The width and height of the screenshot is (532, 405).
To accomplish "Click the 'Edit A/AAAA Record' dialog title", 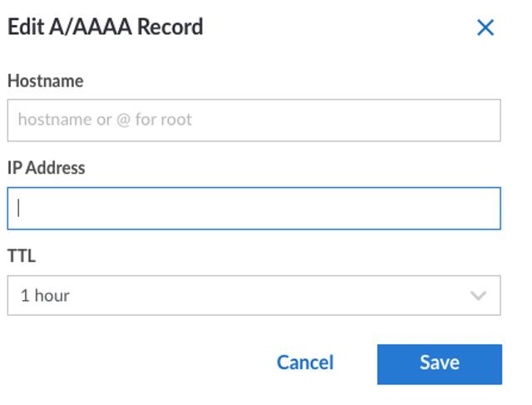I will 105,27.
